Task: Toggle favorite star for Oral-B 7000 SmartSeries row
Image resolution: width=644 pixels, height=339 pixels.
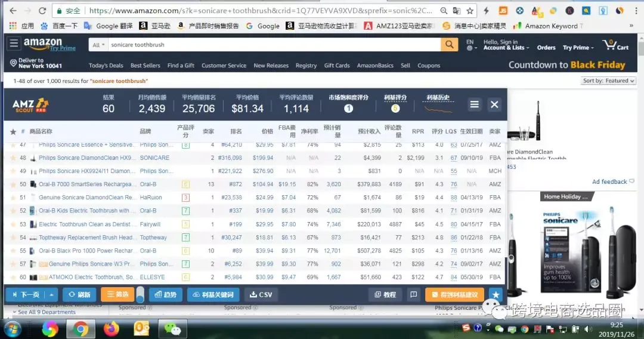Action: [x=13, y=184]
